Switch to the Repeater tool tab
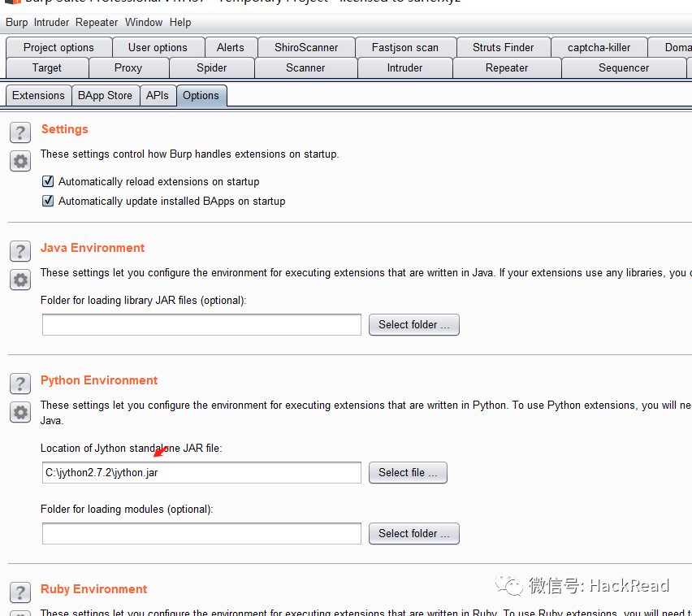Viewport: 692px width, 616px height. [507, 68]
